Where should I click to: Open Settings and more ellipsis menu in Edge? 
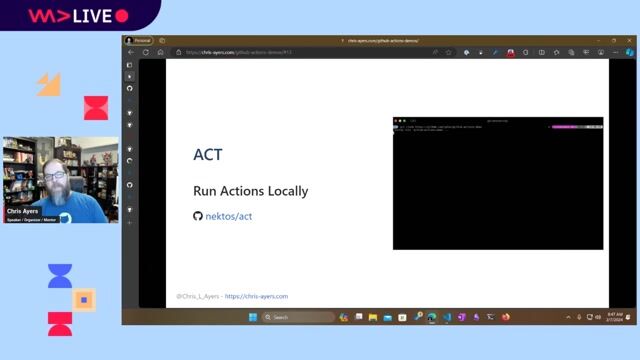[x=616, y=52]
